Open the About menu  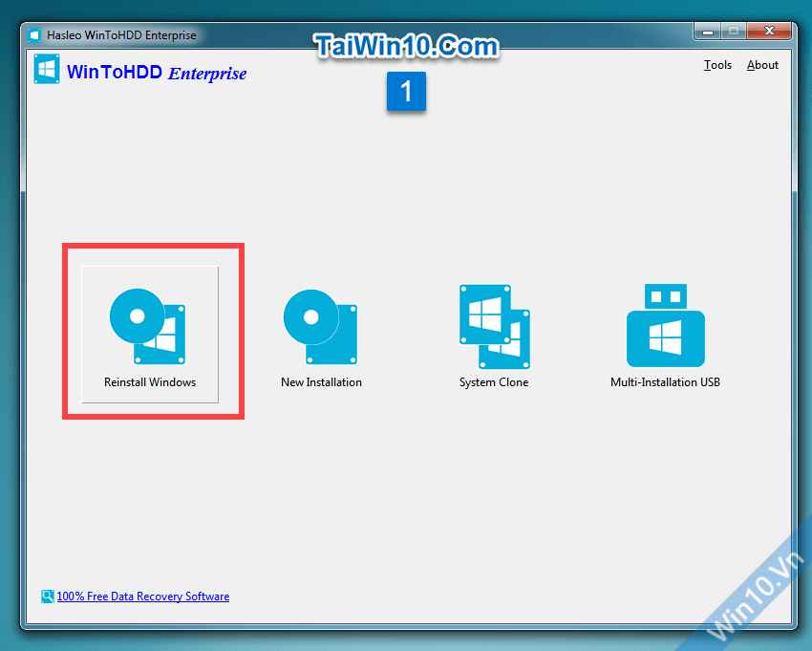tap(762, 65)
